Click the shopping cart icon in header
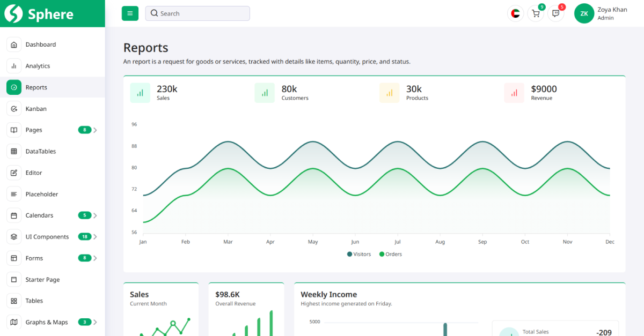Screen dimensions: 644x336 click(x=535, y=13)
